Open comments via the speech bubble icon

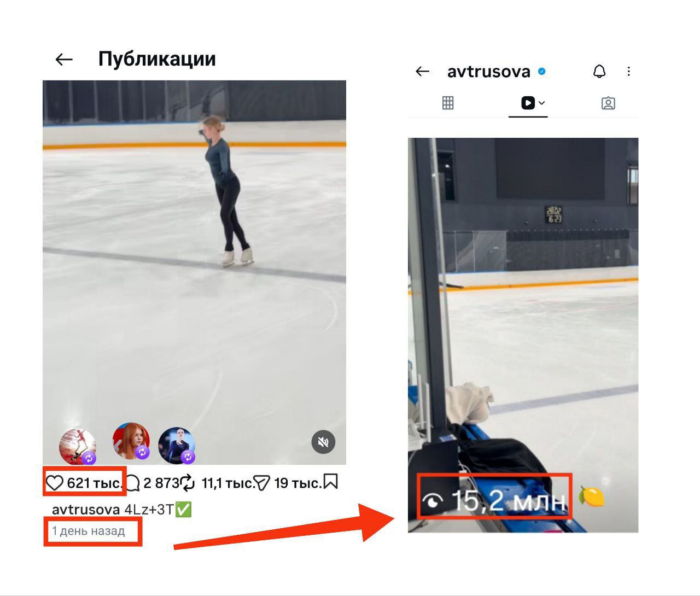pyautogui.click(x=133, y=483)
